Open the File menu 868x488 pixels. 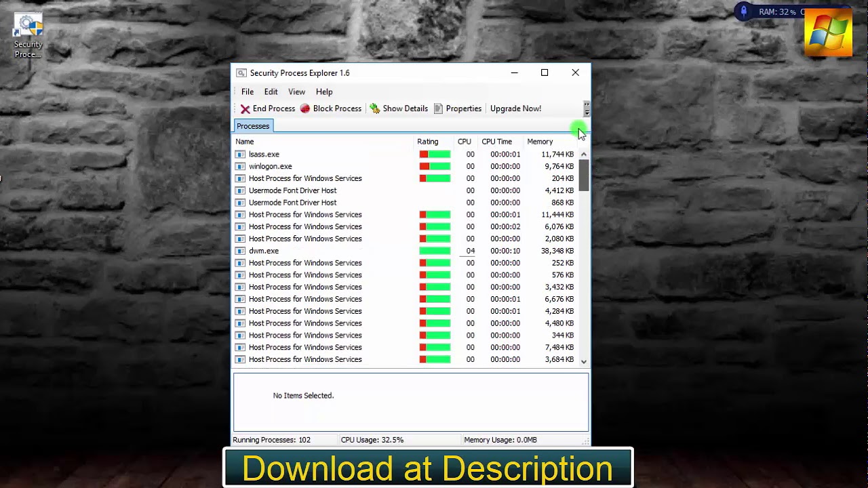[x=248, y=91]
